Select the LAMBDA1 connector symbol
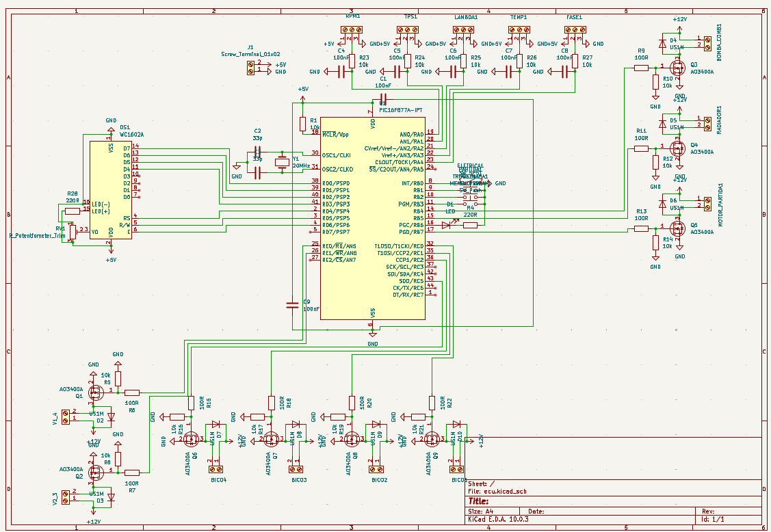 tap(463, 29)
